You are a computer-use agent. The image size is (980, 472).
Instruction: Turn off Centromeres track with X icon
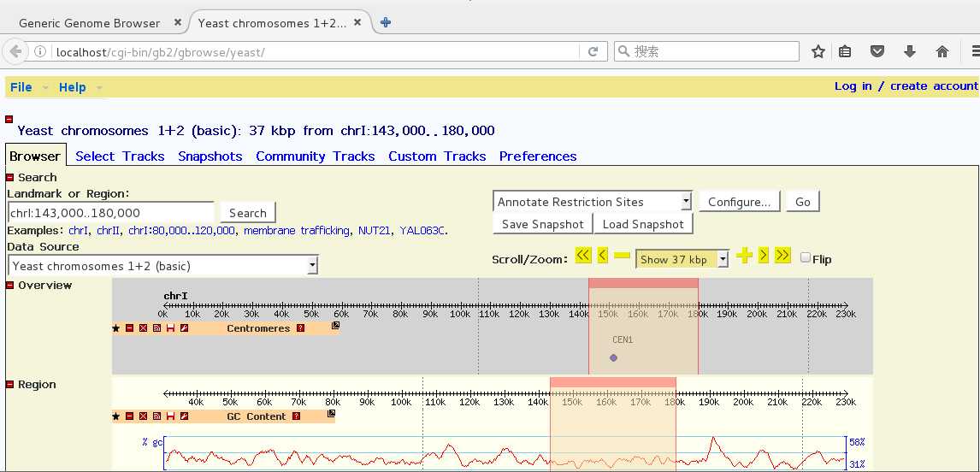coord(143,328)
